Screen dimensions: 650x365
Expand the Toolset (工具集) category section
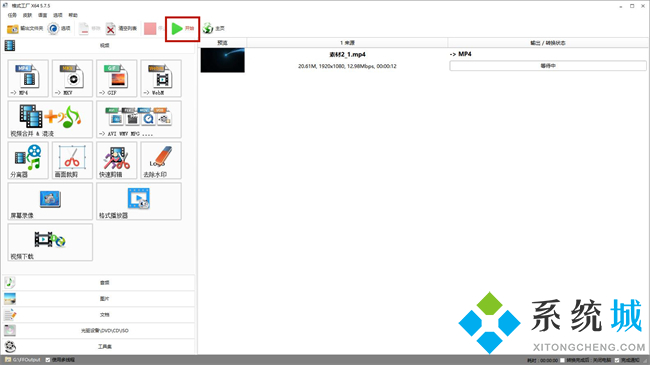99,346
